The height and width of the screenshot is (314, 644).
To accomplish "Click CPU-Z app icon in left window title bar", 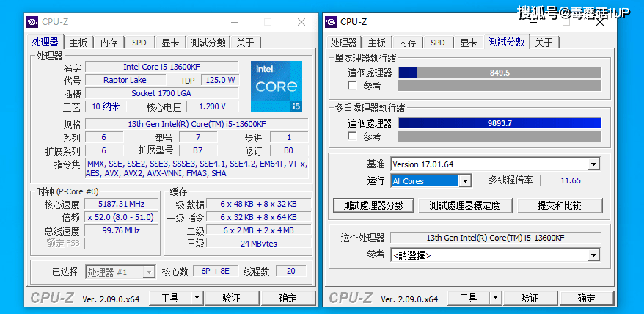I will pos(32,22).
